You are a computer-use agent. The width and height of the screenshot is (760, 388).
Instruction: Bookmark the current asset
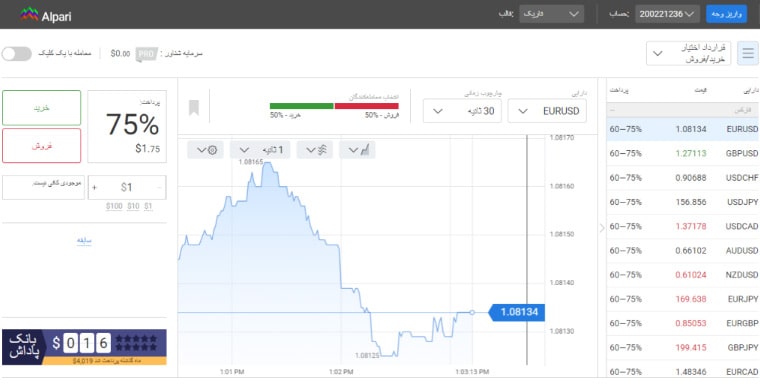(194, 108)
